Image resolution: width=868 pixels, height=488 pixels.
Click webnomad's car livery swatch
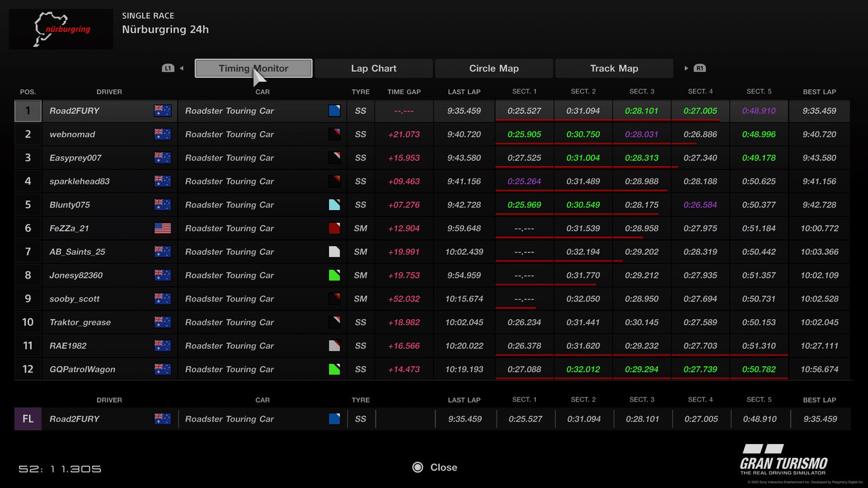[x=334, y=134]
